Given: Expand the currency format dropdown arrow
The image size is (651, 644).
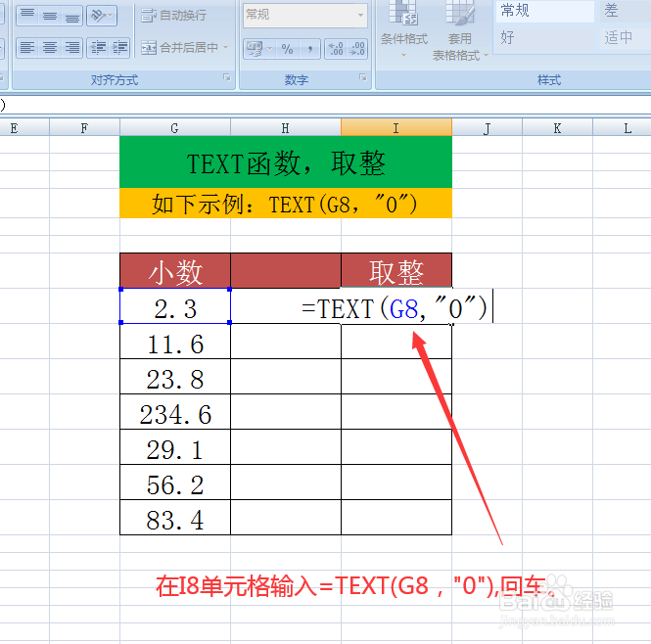Looking at the screenshot, I should 270,49.
